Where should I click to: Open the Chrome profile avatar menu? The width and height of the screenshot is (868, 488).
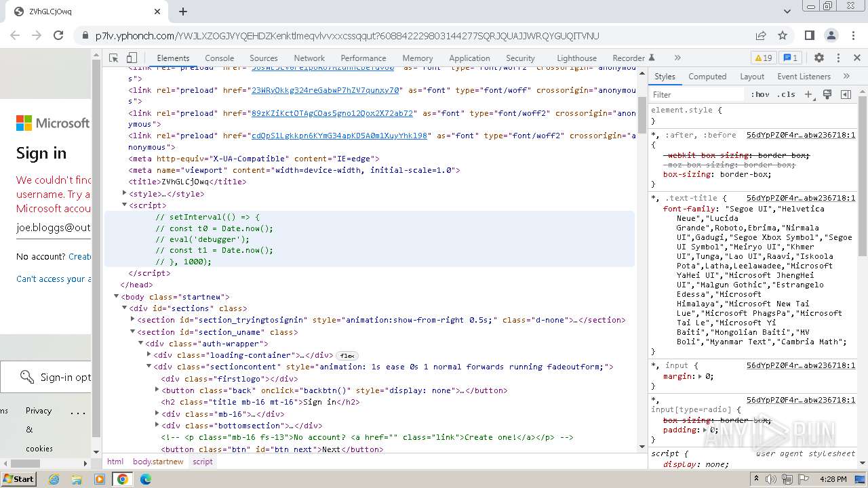coord(831,36)
